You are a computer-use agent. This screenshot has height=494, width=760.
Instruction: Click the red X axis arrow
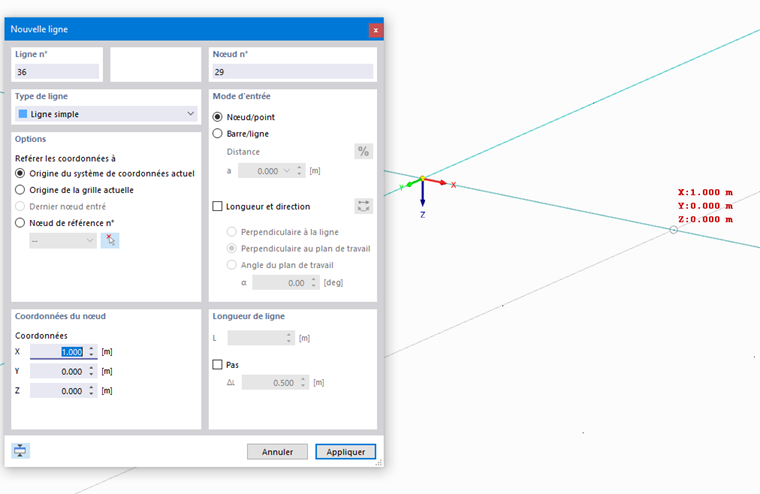pyautogui.click(x=443, y=183)
